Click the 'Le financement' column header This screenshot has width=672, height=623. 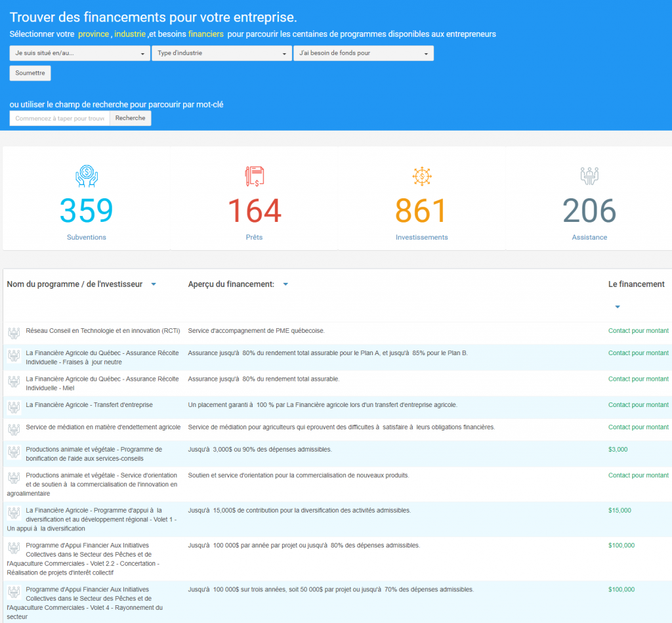tap(637, 284)
